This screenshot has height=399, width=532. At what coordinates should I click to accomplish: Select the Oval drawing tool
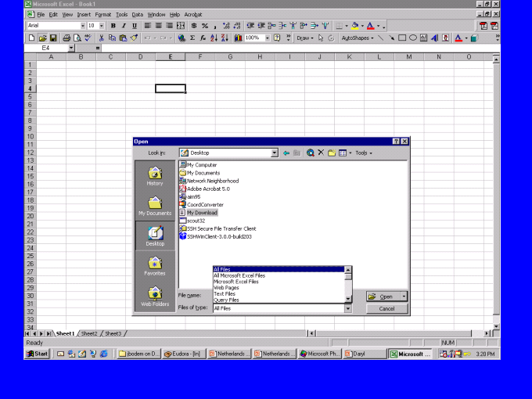413,38
